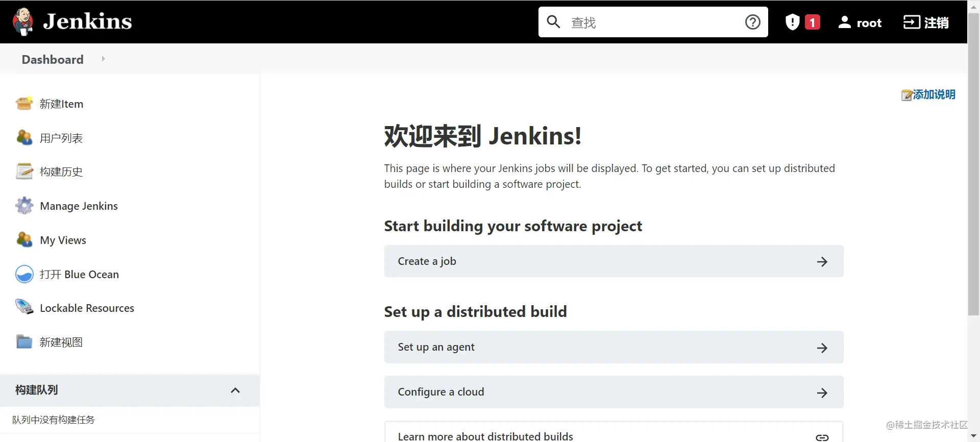Click the vertical page scrollbar thumb
Viewport: 980px width, 442px height.
coord(973,164)
